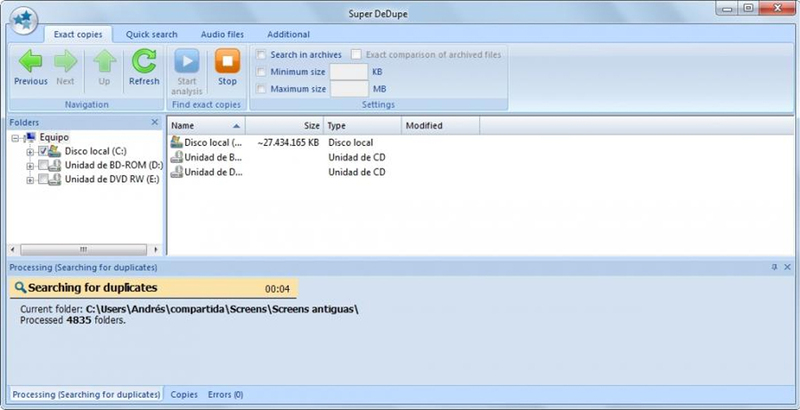Refresh the folder listing
The width and height of the screenshot is (800, 410).
[x=144, y=68]
